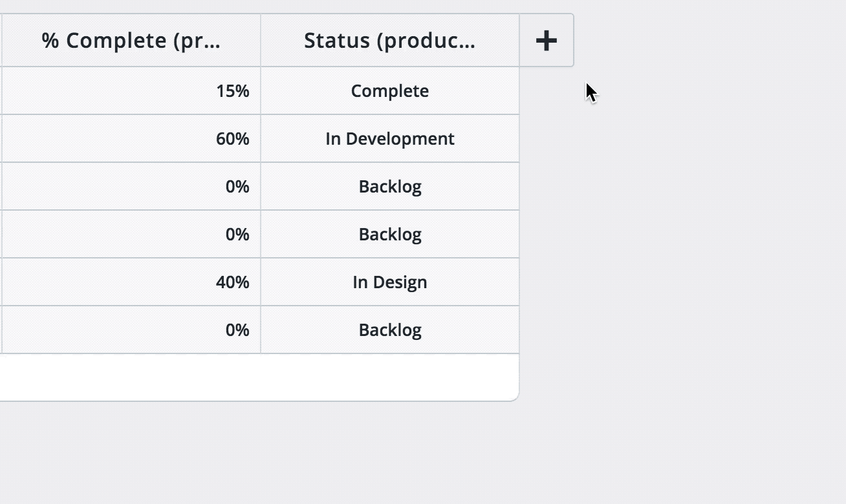Image resolution: width=846 pixels, height=504 pixels.
Task: Open the Complete status cell
Action: pyautogui.click(x=389, y=91)
